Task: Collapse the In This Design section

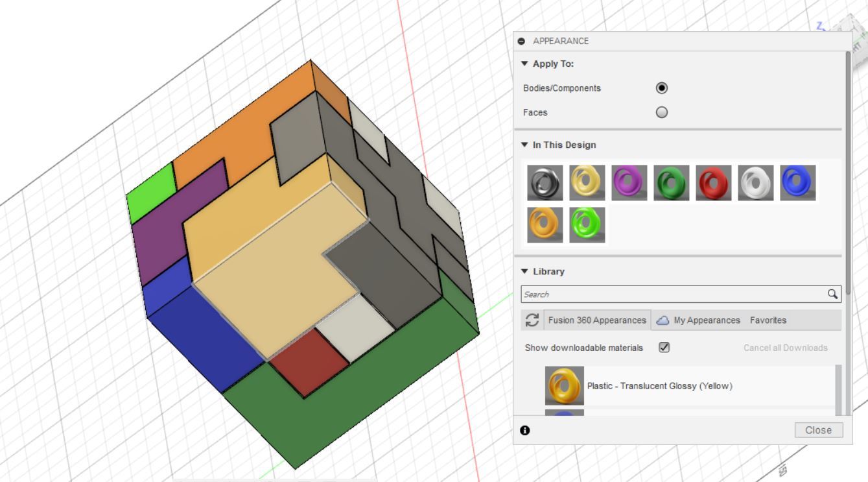Action: [x=525, y=145]
